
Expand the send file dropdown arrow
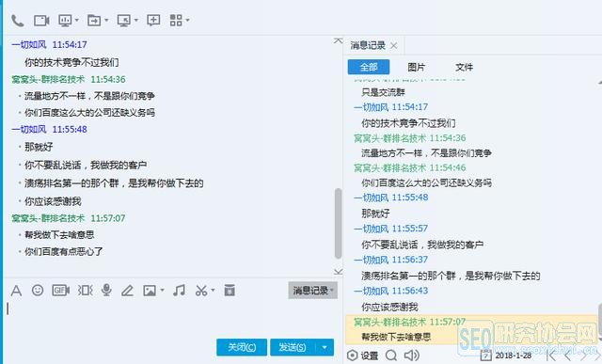click(106, 21)
